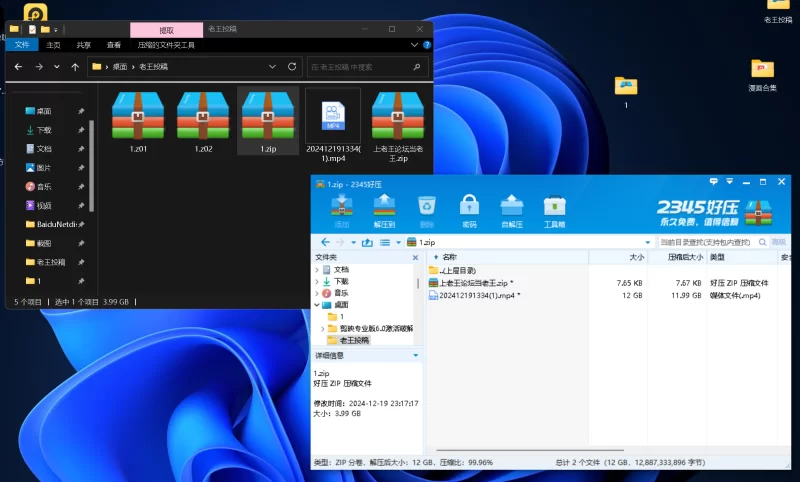Select the ..(上层目录) row in archive list
Viewport: 800px width, 482px height.
pyautogui.click(x=453, y=270)
